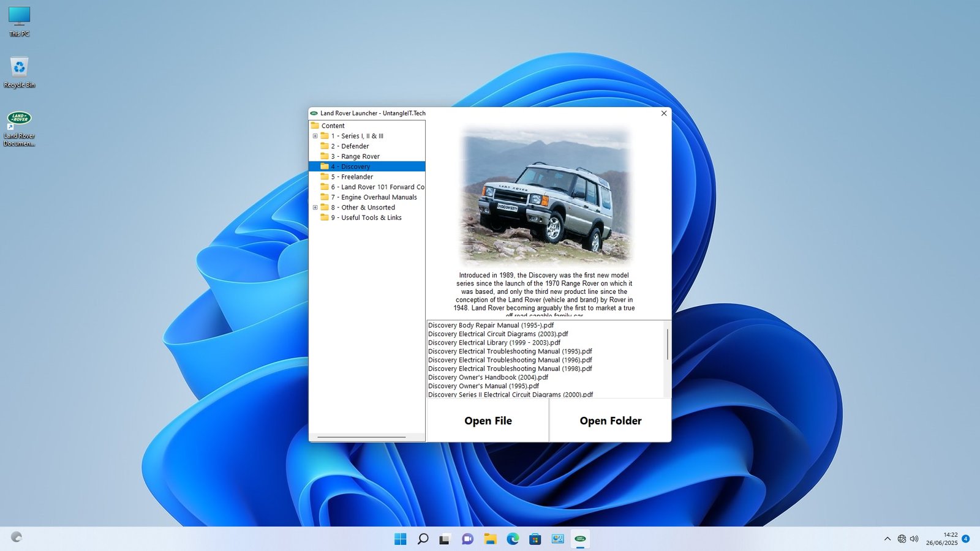
Task: Open the Recycle Bin desktop icon
Action: pyautogui.click(x=19, y=72)
